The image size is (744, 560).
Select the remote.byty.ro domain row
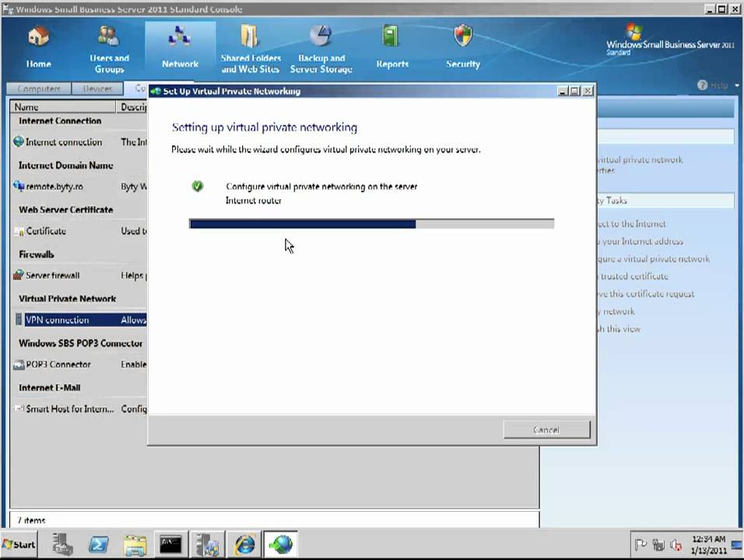click(79, 187)
